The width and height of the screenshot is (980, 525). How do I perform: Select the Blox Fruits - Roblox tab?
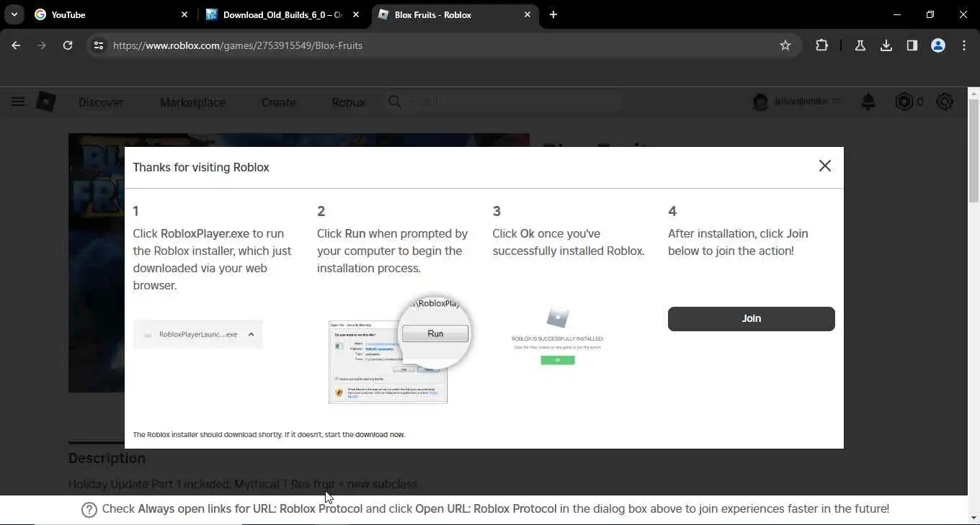(455, 14)
